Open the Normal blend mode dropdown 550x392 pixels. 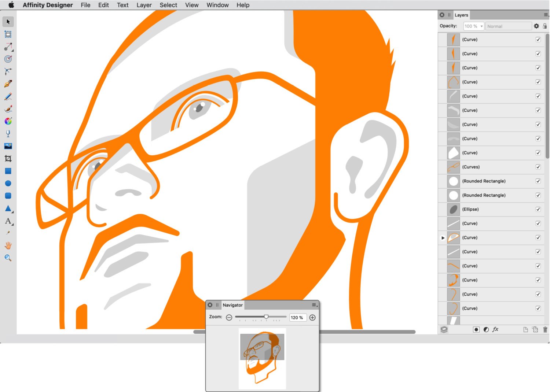click(508, 26)
